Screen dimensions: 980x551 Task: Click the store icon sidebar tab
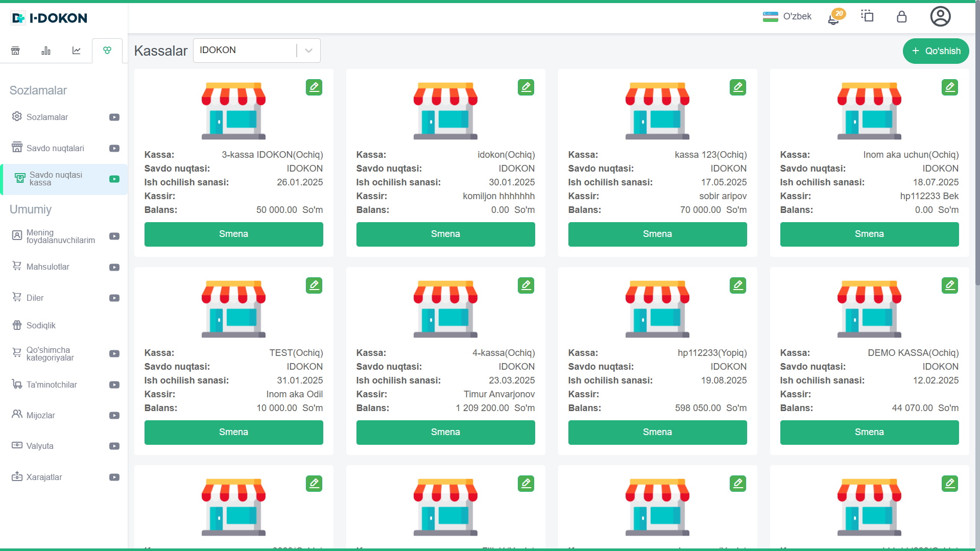(x=15, y=51)
